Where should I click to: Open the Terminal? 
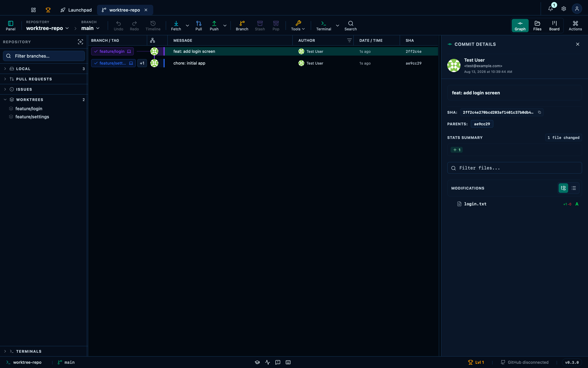(324, 26)
